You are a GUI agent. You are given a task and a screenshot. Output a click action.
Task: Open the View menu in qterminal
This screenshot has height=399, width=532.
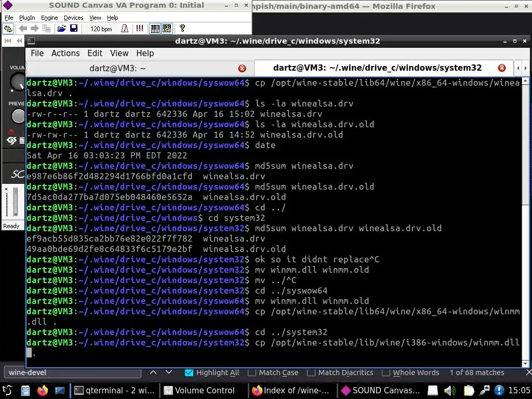click(x=119, y=54)
